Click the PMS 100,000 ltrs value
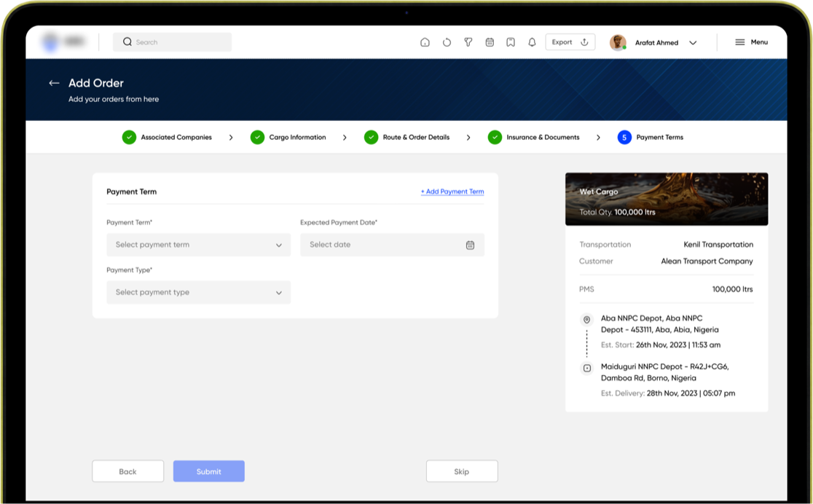 click(x=732, y=289)
